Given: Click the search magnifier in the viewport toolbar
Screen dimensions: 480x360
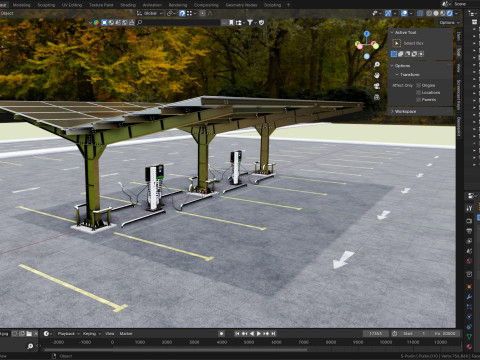Looking at the screenshot, I should [x=140, y=22].
